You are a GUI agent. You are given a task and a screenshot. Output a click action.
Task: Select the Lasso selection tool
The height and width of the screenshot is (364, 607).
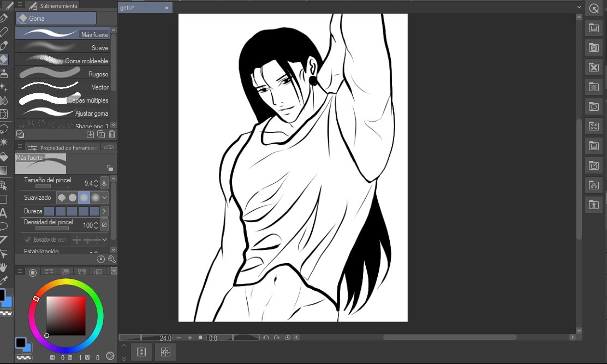click(x=4, y=128)
